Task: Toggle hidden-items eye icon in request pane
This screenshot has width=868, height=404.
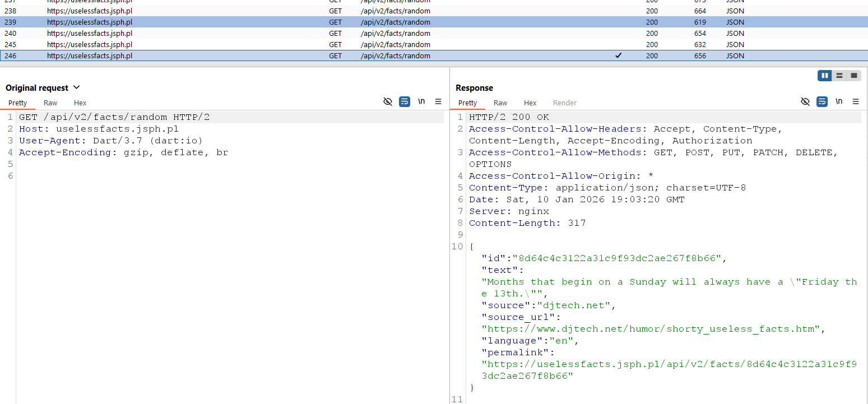Action: click(x=387, y=101)
